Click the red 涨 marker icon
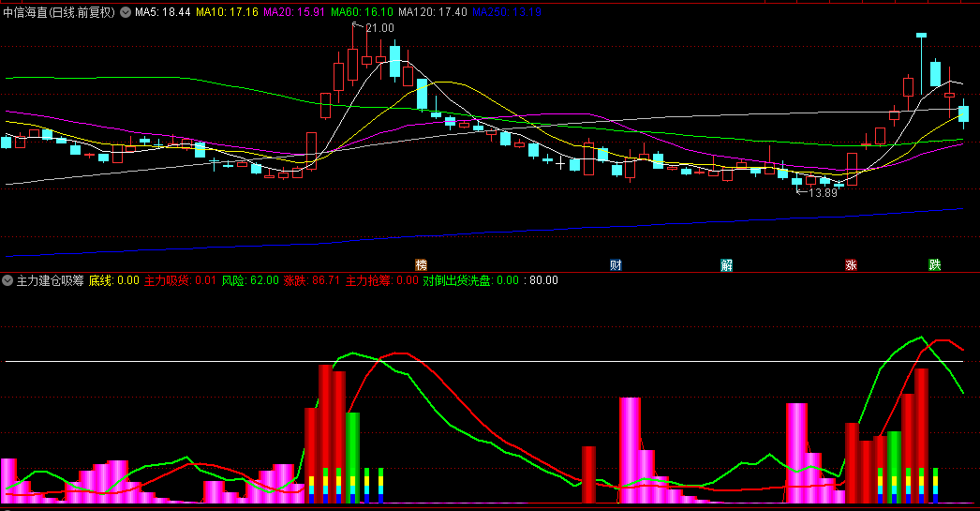Viewport: 980px width, 511px height. [x=851, y=265]
